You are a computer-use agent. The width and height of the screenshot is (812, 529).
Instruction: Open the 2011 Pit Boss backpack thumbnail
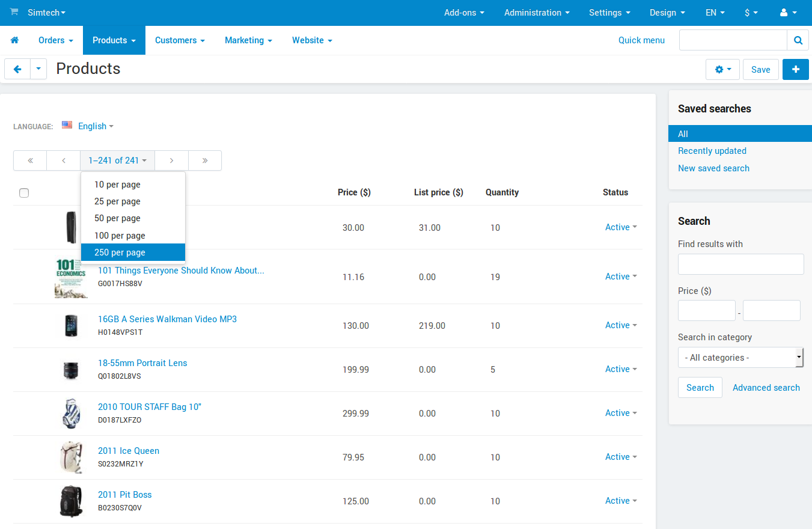(71, 501)
